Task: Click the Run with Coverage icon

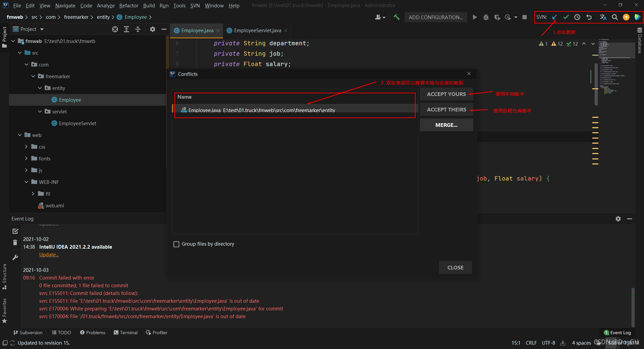Action: [497, 17]
